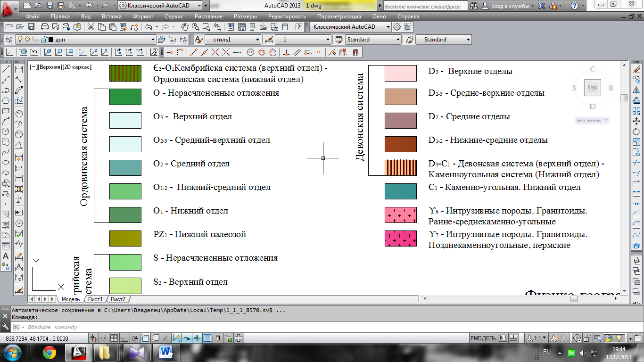The image size is (644, 362).
Task: Toggle Object Snap in status bar
Action: [145, 338]
